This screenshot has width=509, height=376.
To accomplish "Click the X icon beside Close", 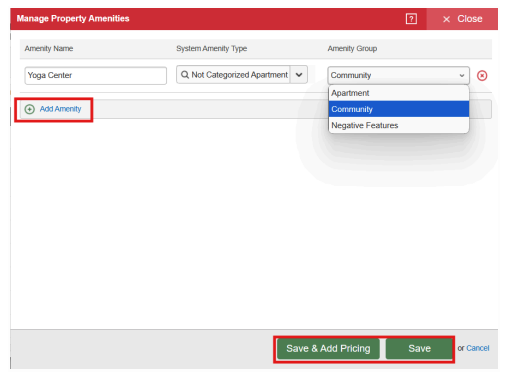I will [446, 19].
